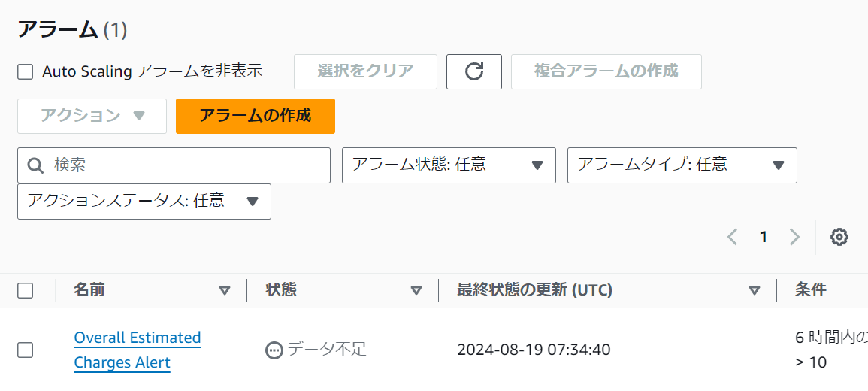Check the select-all header checkbox
This screenshot has width=868, height=391.
click(x=25, y=291)
